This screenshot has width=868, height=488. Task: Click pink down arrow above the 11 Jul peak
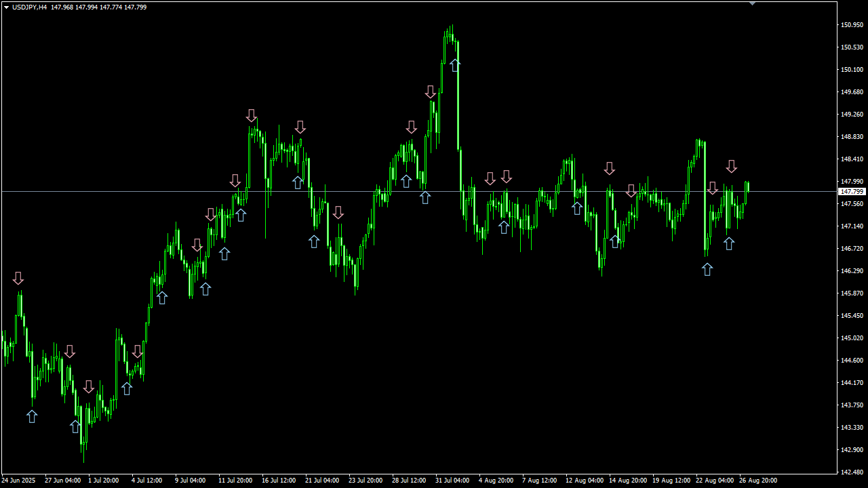[x=252, y=115]
